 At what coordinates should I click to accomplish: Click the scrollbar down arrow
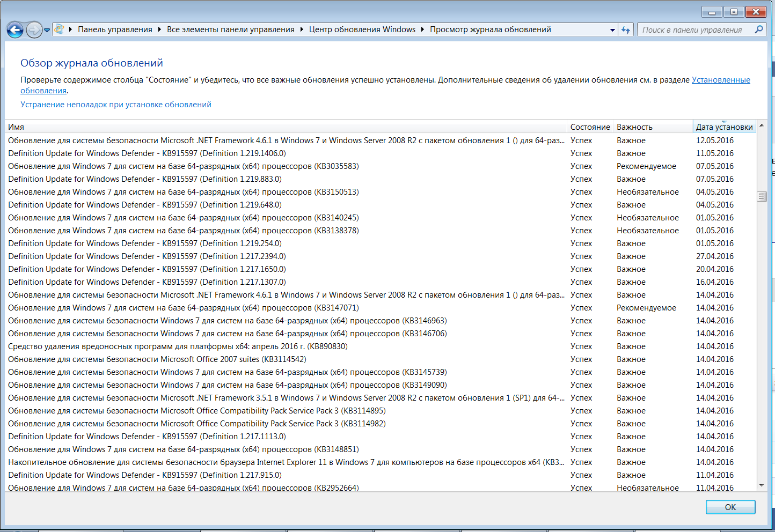(x=762, y=486)
